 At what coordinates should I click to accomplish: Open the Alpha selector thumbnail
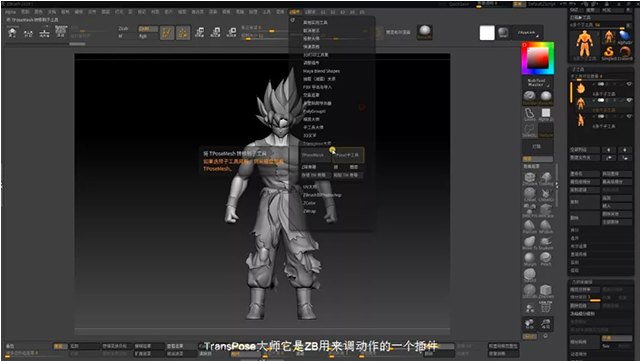pos(546,114)
